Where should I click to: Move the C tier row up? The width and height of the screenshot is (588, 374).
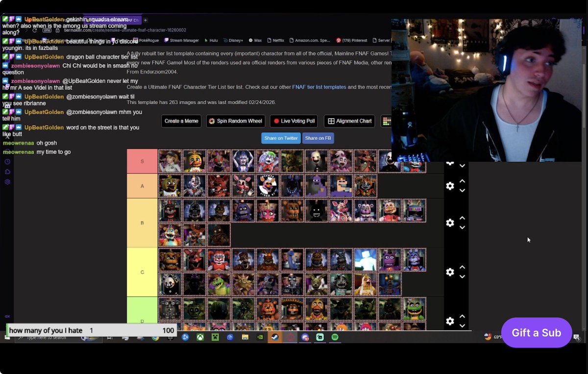click(x=462, y=267)
